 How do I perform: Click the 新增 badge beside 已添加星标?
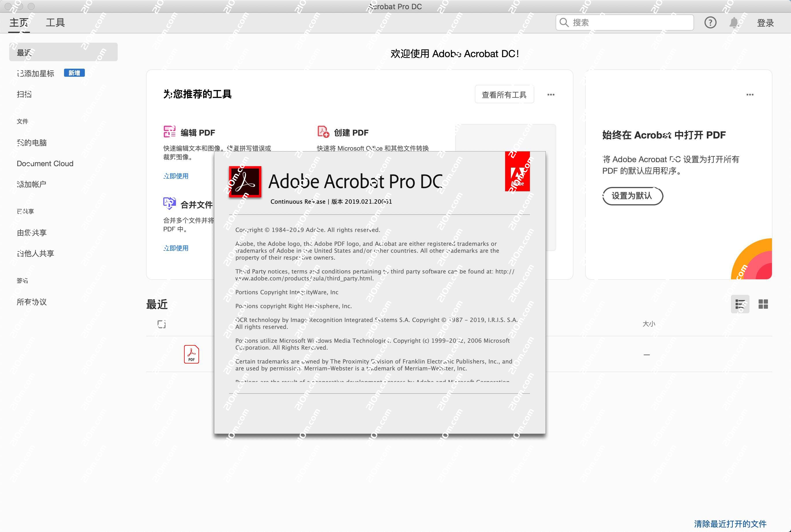click(x=74, y=73)
